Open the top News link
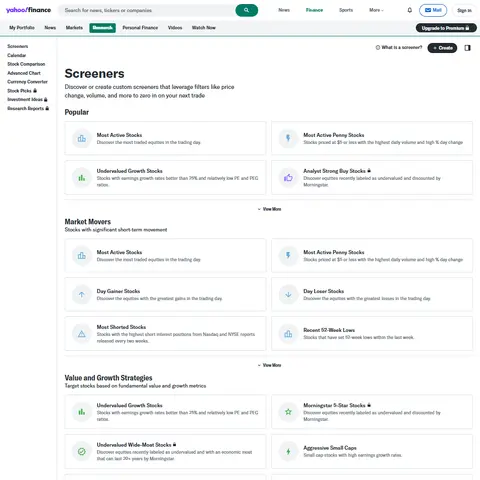This screenshot has width=480, height=480. click(x=284, y=10)
